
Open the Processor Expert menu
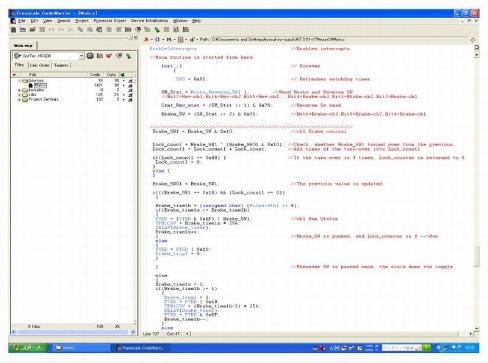[110, 21]
